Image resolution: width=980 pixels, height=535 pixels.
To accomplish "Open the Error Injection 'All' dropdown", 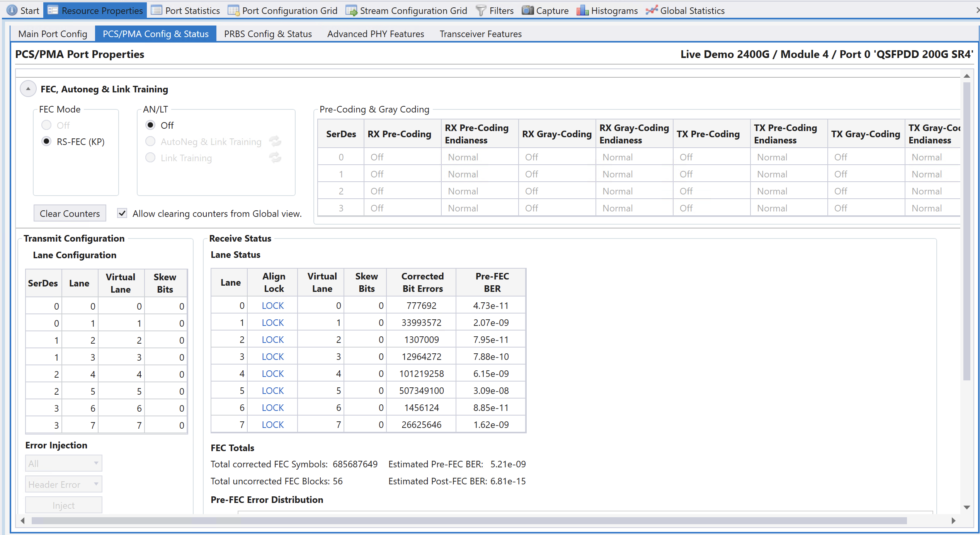I will (64, 463).
